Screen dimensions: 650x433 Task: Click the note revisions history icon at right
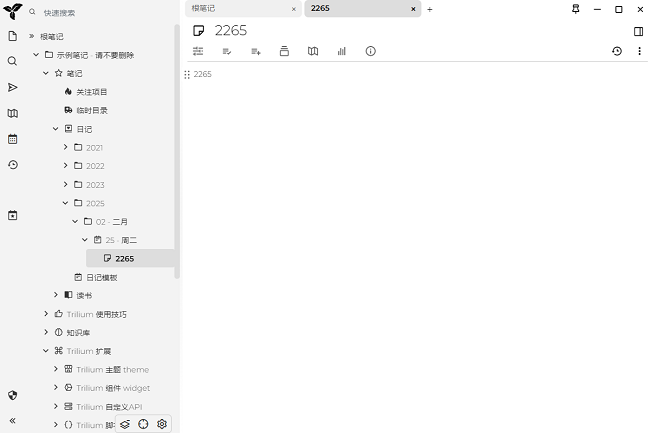point(616,51)
